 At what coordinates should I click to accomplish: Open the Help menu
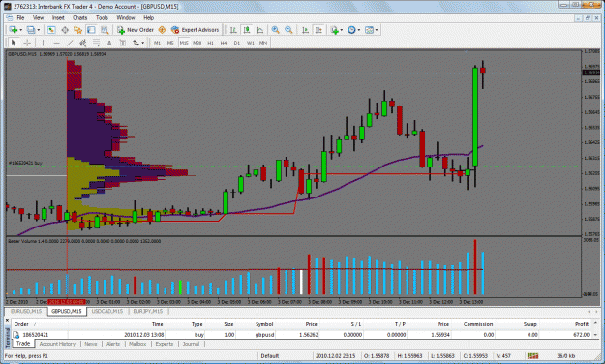148,17
